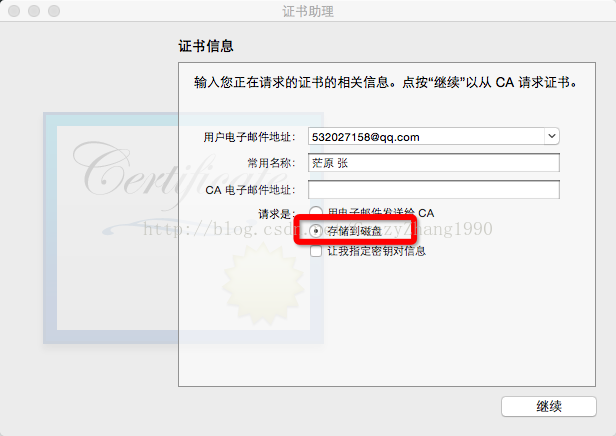Click the instruction text about requesting a certificate

[x=386, y=82]
